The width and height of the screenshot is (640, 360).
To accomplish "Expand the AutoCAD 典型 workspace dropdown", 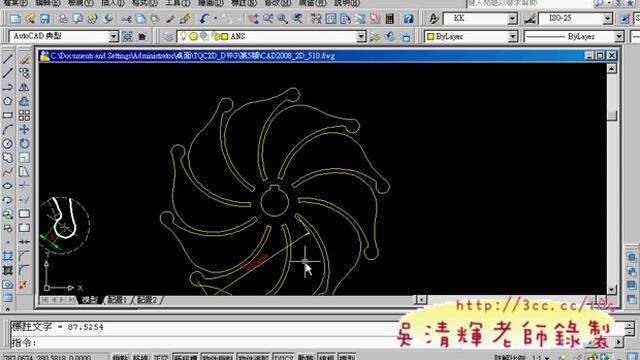I will pyautogui.click(x=113, y=37).
